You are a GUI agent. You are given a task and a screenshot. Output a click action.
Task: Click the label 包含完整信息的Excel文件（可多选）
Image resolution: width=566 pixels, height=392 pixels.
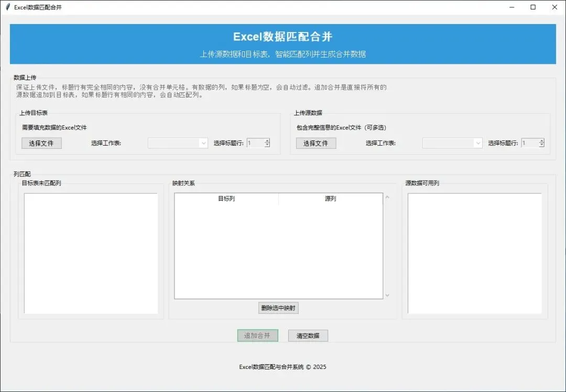coord(342,127)
